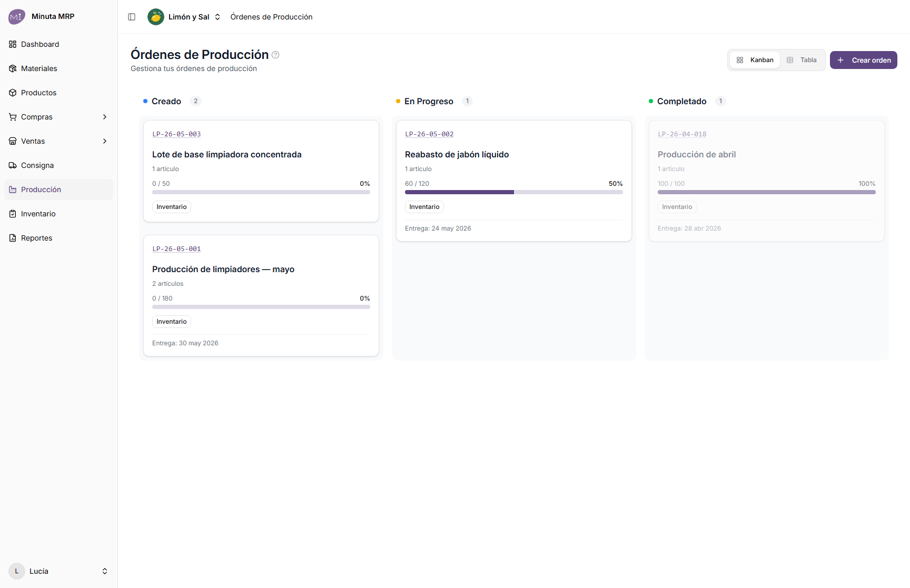Click Inventario tag on Producción de limpiadores card
The width and height of the screenshot is (910, 588).
tap(172, 322)
